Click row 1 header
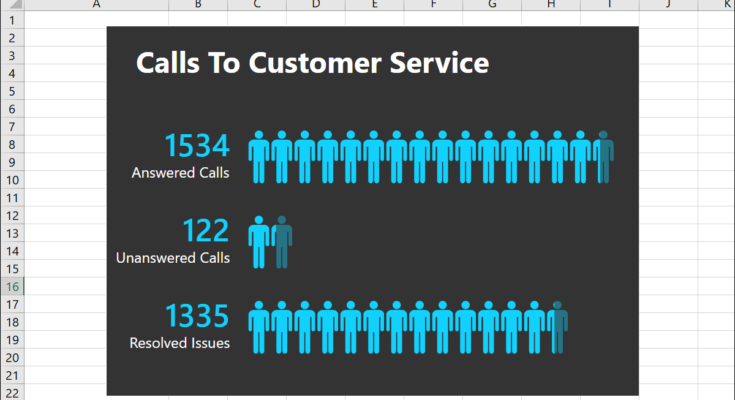This screenshot has width=735, height=400. pyautogui.click(x=11, y=20)
